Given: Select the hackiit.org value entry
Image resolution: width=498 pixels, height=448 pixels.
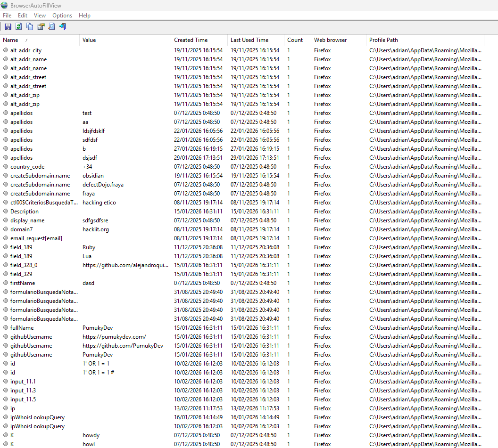Looking at the screenshot, I should 96,229.
